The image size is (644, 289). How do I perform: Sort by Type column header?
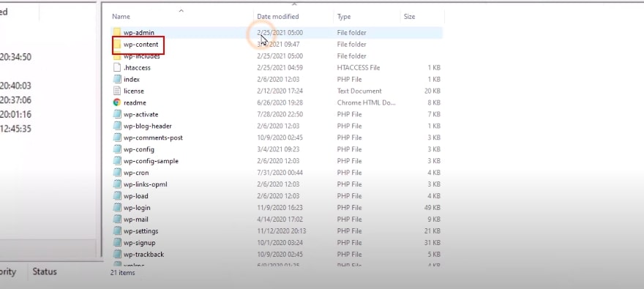click(344, 17)
